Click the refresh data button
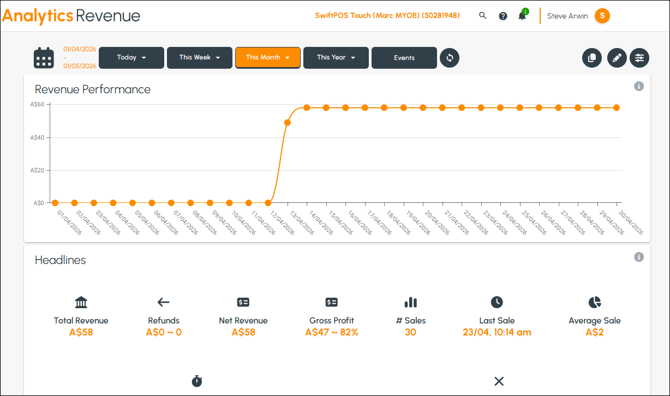The image size is (670, 396). pos(450,58)
